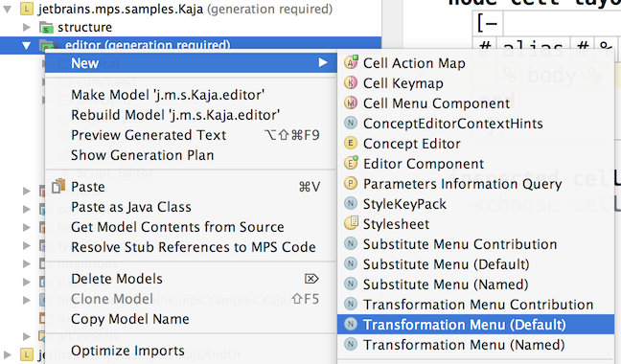Select the structure tree row

click(191, 27)
